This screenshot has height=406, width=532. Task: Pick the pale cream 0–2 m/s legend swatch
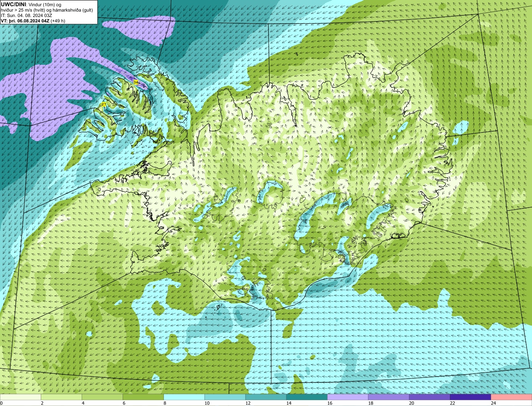[20, 397]
